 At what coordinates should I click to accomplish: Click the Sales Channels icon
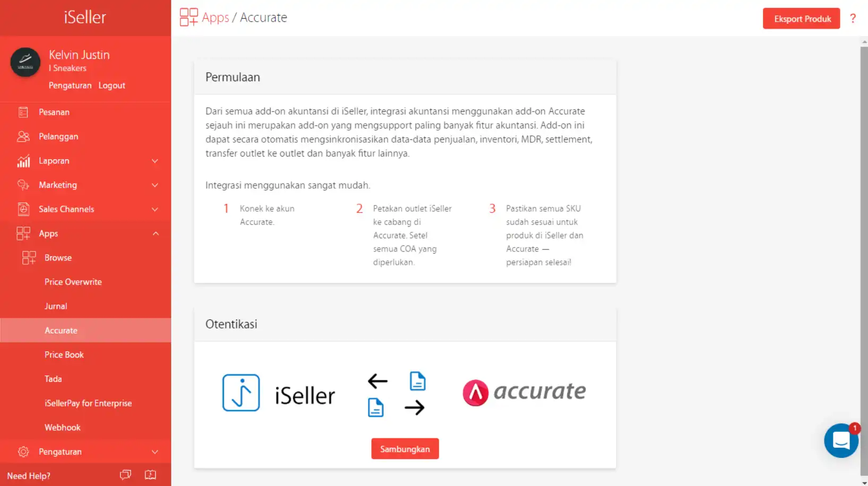point(23,209)
